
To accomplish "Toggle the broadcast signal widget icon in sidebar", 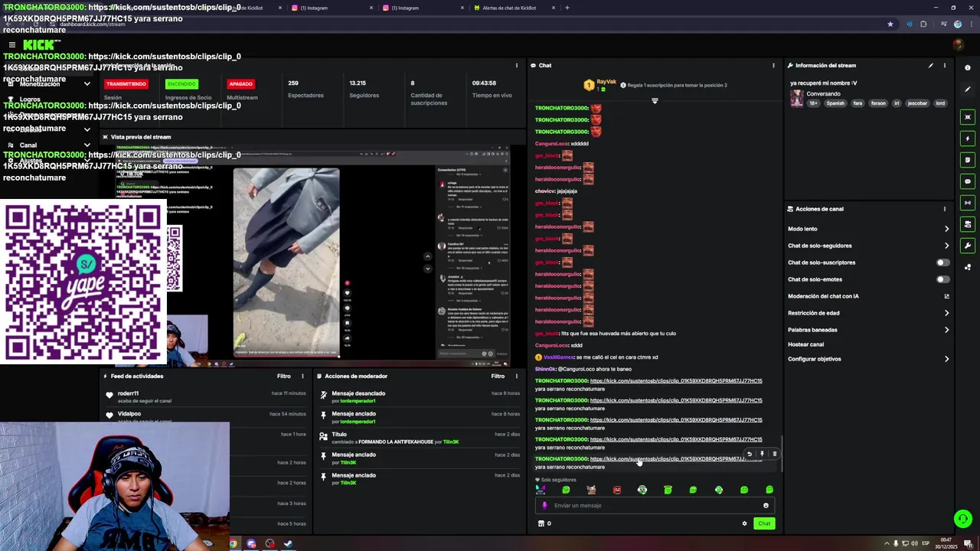I will tap(968, 203).
